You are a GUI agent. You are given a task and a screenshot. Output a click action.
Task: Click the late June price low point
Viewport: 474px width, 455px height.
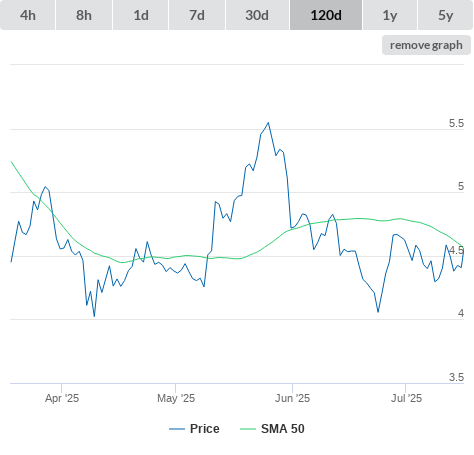[378, 312]
